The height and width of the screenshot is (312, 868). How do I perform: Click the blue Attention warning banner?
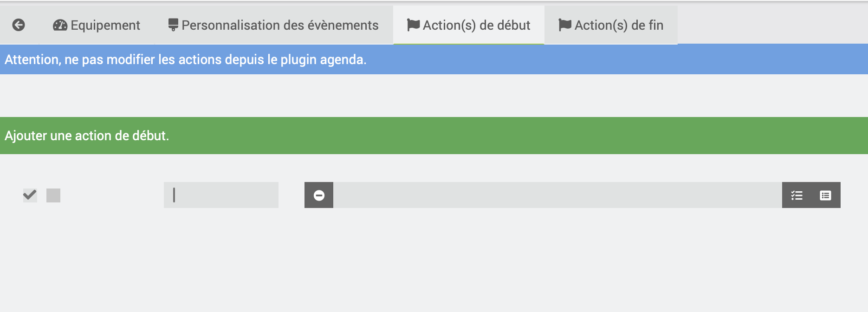click(557, 59)
